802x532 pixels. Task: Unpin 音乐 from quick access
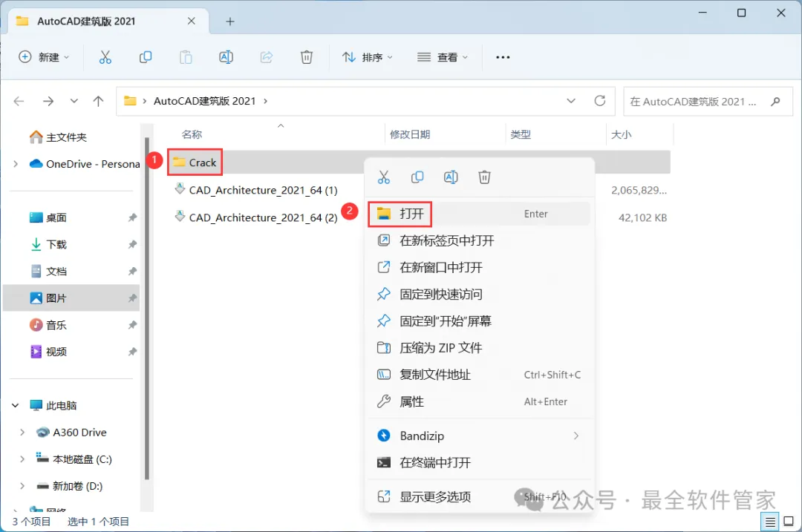click(x=132, y=325)
